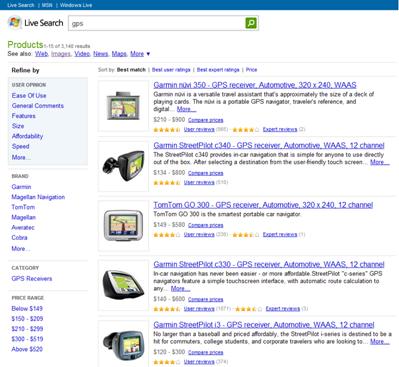The image size is (399, 367).
Task: Refine by Ease Of Use
Action: pyautogui.click(x=29, y=96)
